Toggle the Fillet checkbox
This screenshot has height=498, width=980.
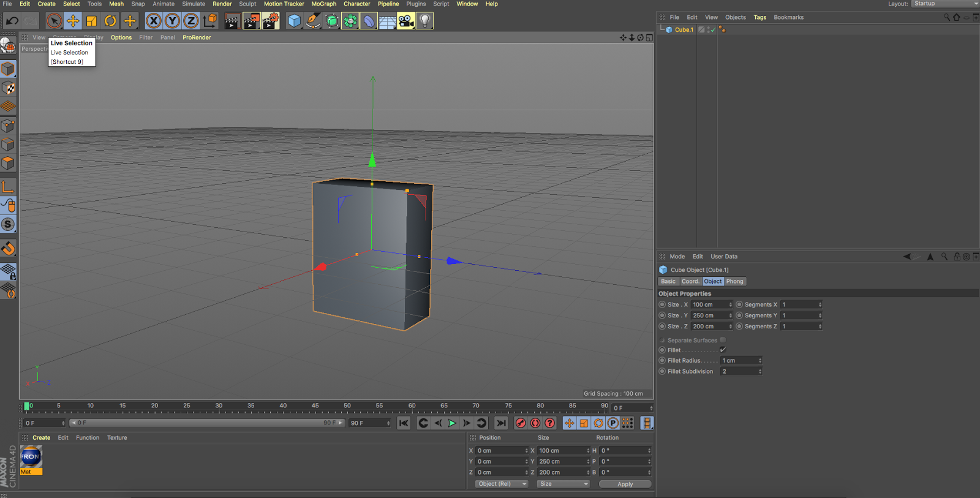[x=723, y=350]
